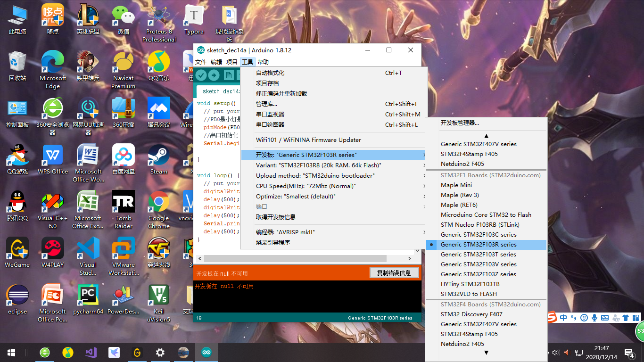The image size is (644, 362).
Task: Select the 回收站 recycle bin icon
Action: [17, 66]
